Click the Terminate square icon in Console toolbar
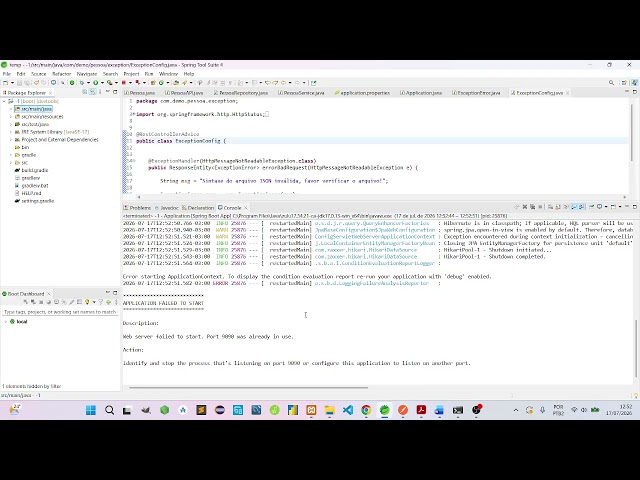Screen dimensions: 640x480 tap(540, 207)
